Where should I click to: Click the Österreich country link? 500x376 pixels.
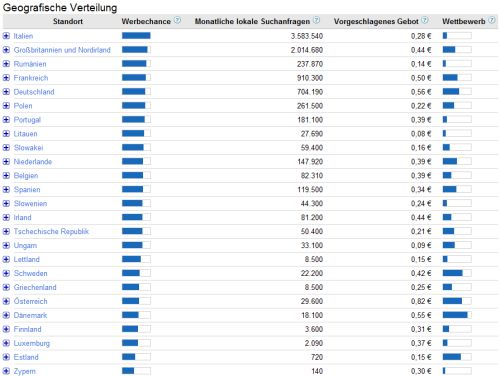coord(31,301)
